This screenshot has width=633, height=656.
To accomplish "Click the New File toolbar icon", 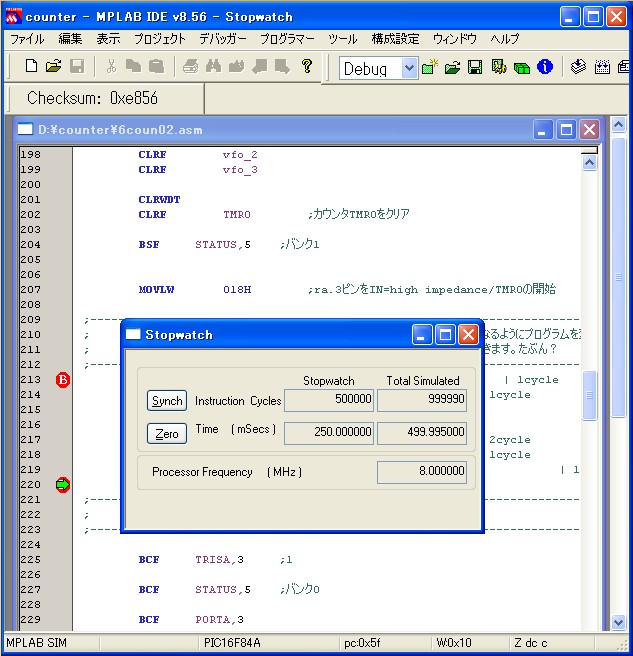I will pos(31,66).
